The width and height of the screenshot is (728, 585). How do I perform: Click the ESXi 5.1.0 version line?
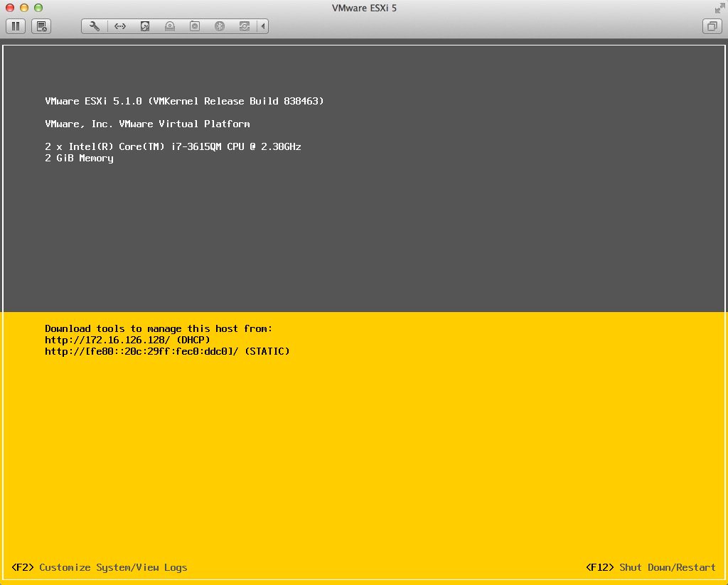click(x=184, y=101)
